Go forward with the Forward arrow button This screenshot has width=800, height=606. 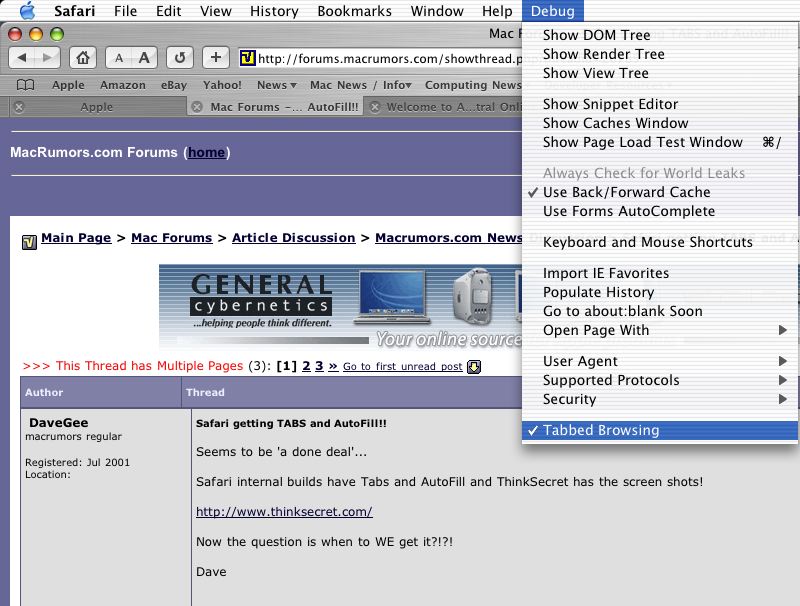pyautogui.click(x=47, y=58)
